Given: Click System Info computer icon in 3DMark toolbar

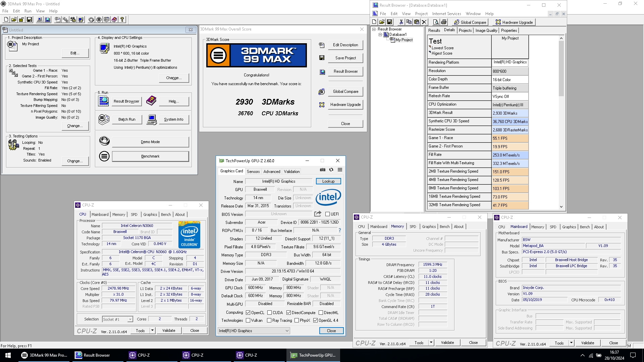Looking at the screenshot, I should [40, 19].
